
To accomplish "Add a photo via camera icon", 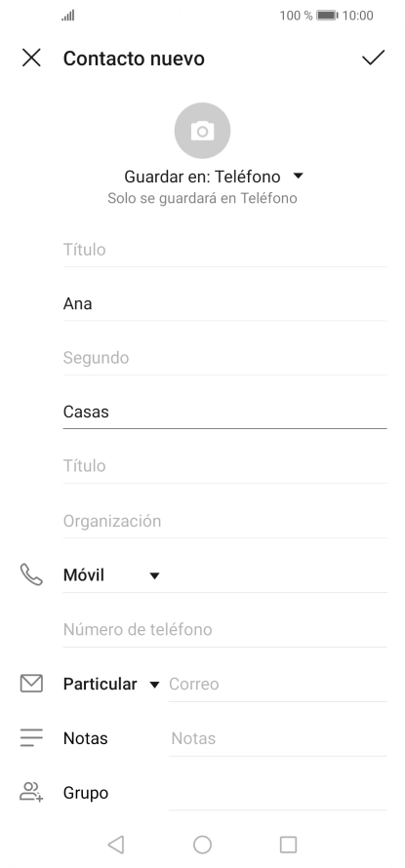I will point(202,131).
